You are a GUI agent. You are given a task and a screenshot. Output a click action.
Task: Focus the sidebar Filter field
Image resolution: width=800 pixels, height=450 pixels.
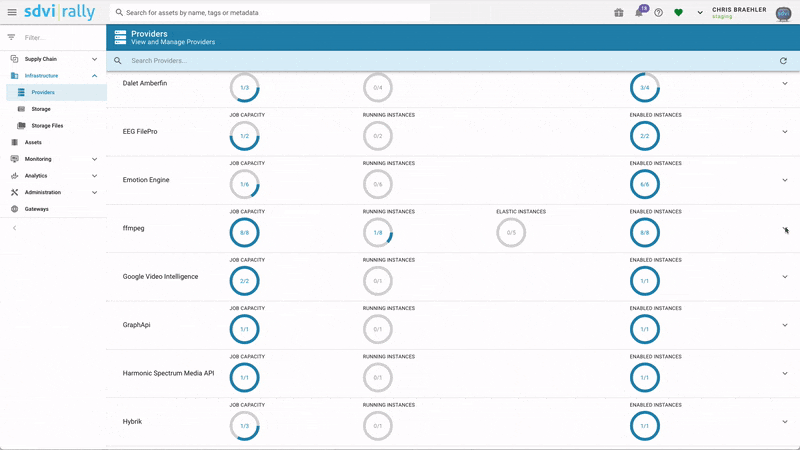click(61, 38)
